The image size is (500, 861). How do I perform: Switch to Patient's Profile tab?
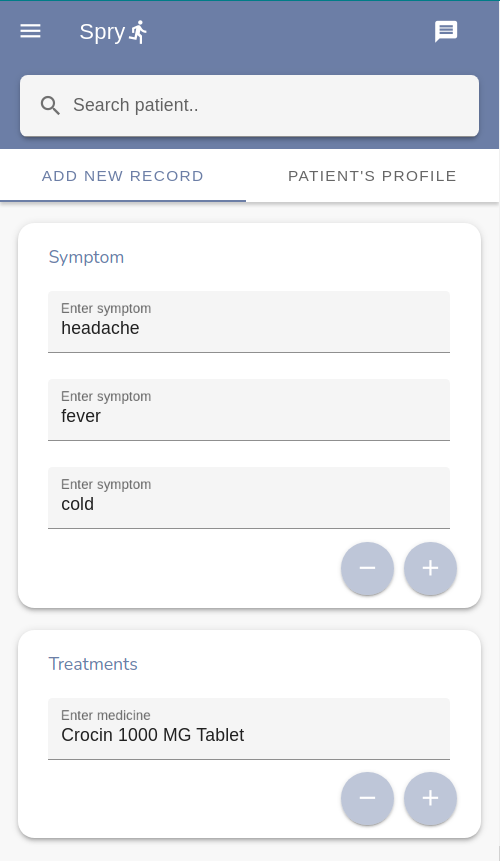pyautogui.click(x=372, y=176)
